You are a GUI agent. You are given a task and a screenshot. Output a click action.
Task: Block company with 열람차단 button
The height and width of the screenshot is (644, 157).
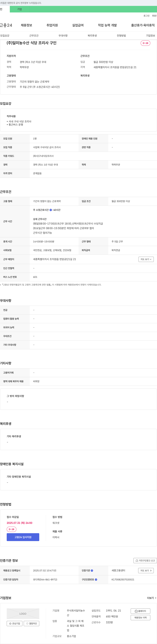coord(31,624)
